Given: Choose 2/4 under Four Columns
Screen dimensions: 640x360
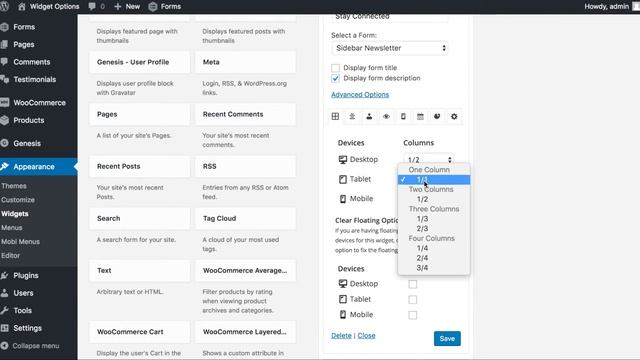Looking at the screenshot, I should [434, 258].
